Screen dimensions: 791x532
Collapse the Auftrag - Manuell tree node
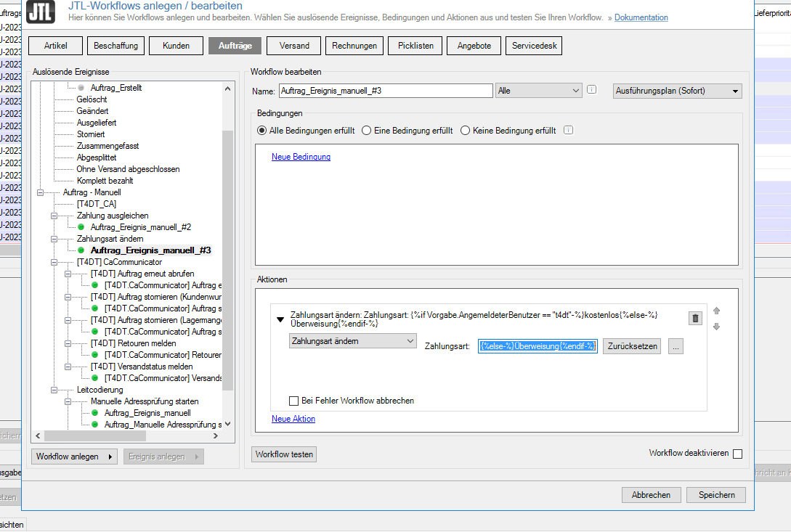tap(41, 192)
